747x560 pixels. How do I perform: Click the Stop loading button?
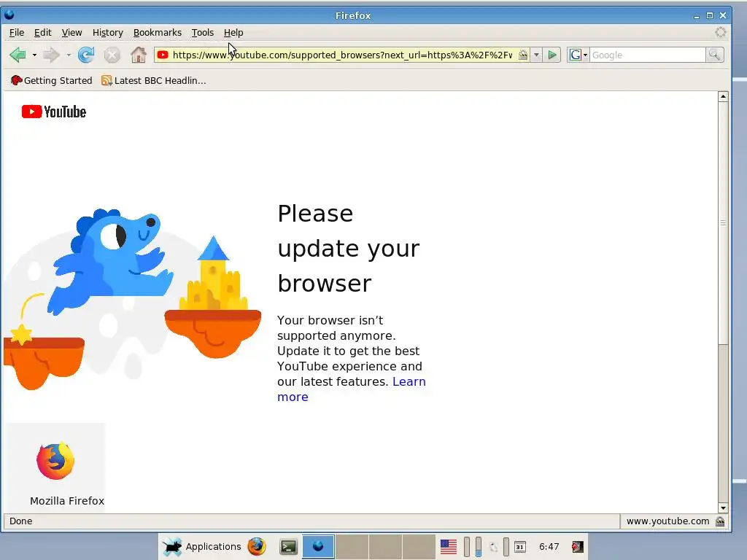tap(112, 55)
